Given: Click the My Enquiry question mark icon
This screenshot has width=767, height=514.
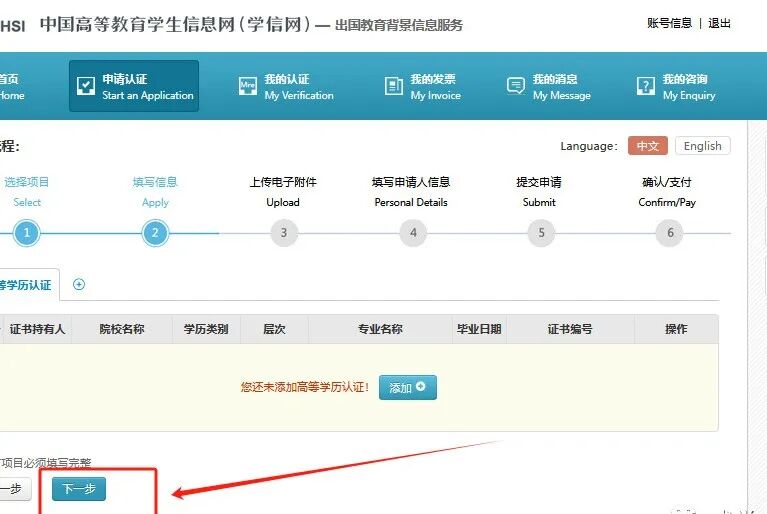Looking at the screenshot, I should point(646,86).
